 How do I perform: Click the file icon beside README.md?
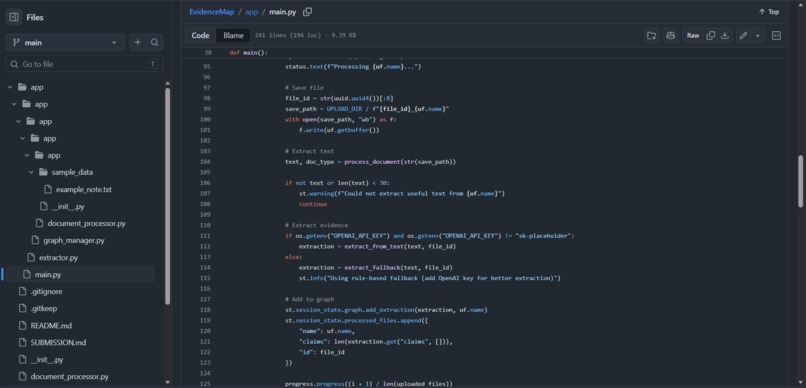pyautogui.click(x=22, y=325)
